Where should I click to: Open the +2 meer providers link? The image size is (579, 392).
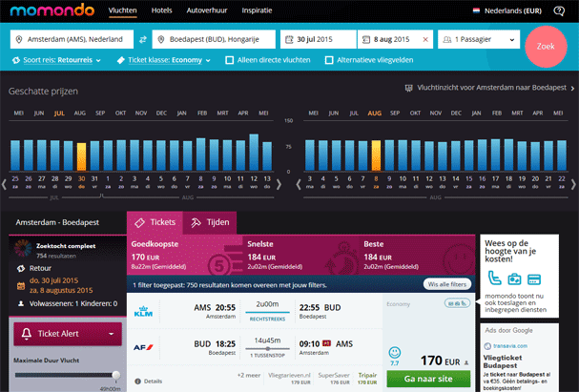pos(249,375)
